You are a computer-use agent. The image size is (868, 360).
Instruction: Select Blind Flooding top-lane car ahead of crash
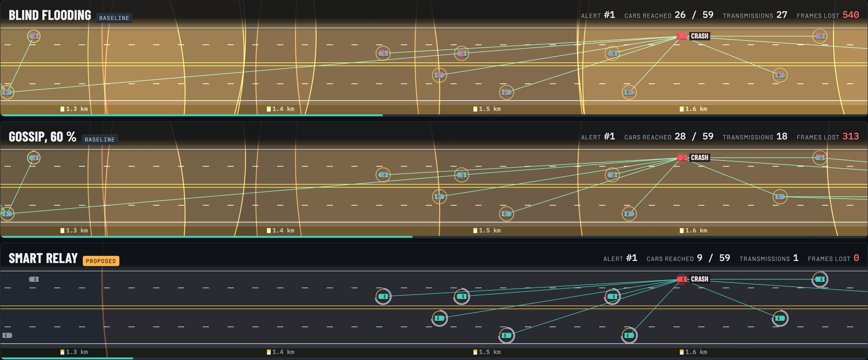(x=820, y=36)
